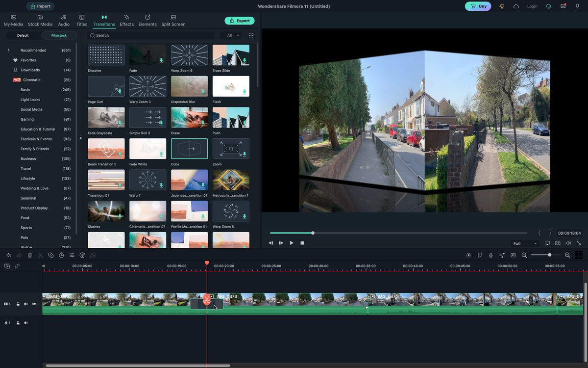Toggle visibility of video track 1 eye icon
The image size is (588, 368).
(x=33, y=304)
